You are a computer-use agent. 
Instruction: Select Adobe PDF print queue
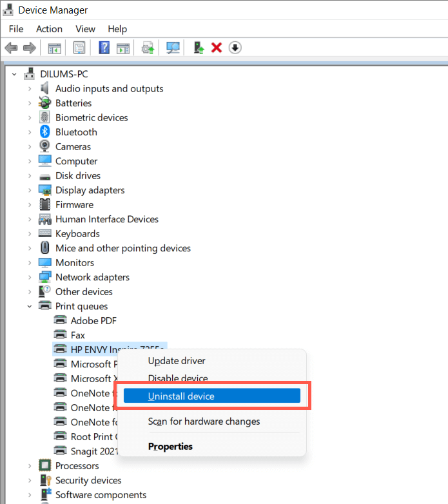tap(93, 321)
